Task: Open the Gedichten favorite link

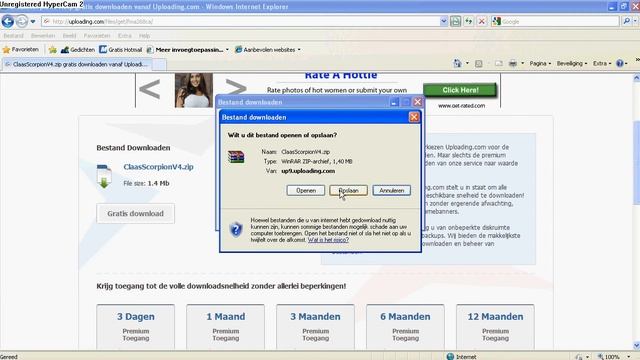Action: [x=78, y=50]
